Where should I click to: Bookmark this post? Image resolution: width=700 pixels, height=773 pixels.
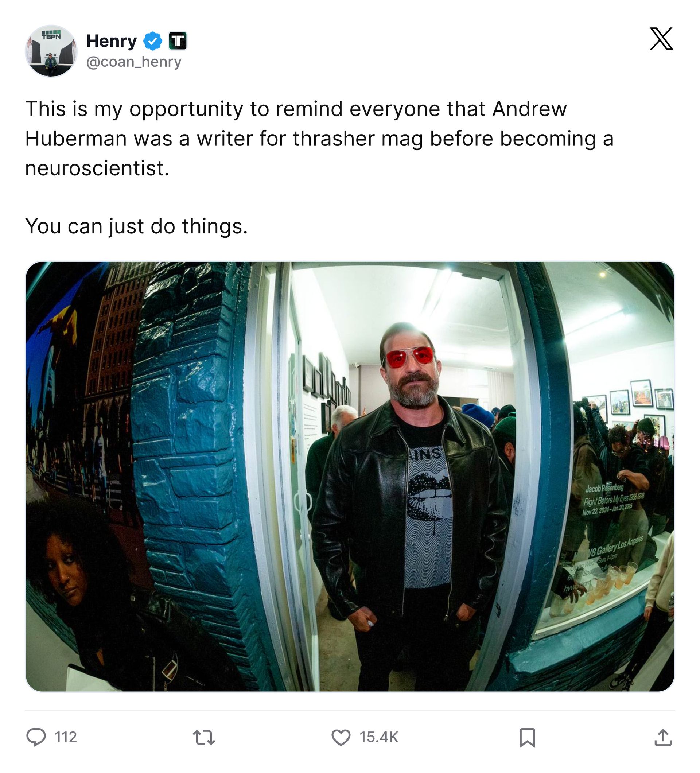(527, 737)
